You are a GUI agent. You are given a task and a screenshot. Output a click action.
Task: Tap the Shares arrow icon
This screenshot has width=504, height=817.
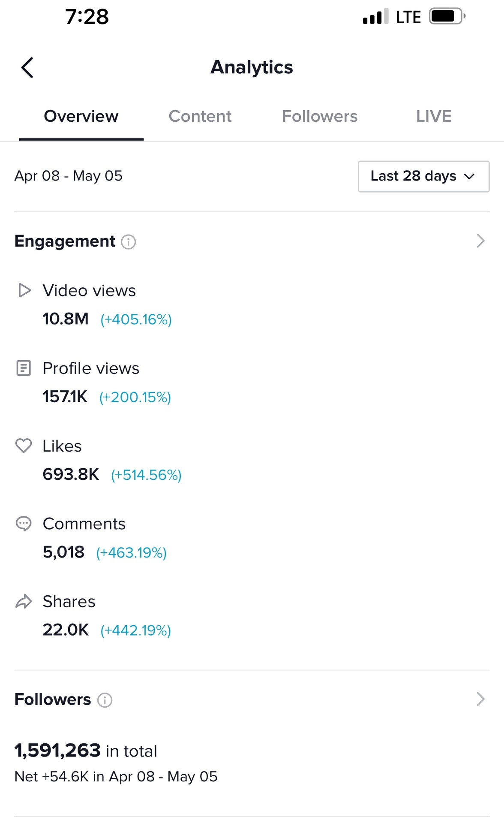[24, 601]
